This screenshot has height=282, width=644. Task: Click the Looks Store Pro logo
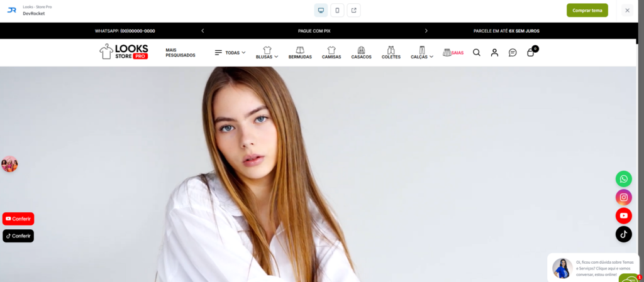click(124, 52)
